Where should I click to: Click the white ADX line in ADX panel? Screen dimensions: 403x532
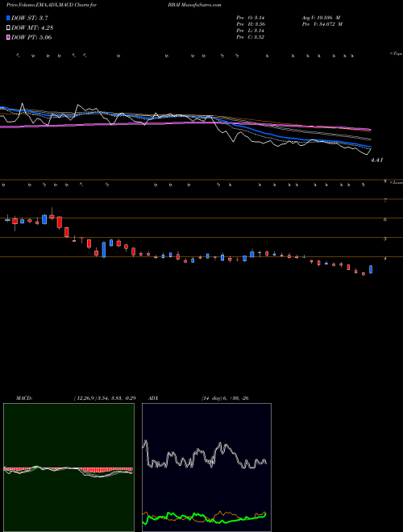point(206,455)
